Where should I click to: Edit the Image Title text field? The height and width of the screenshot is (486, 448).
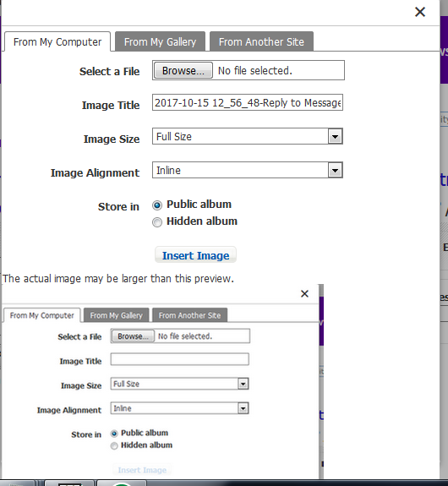pyautogui.click(x=248, y=102)
